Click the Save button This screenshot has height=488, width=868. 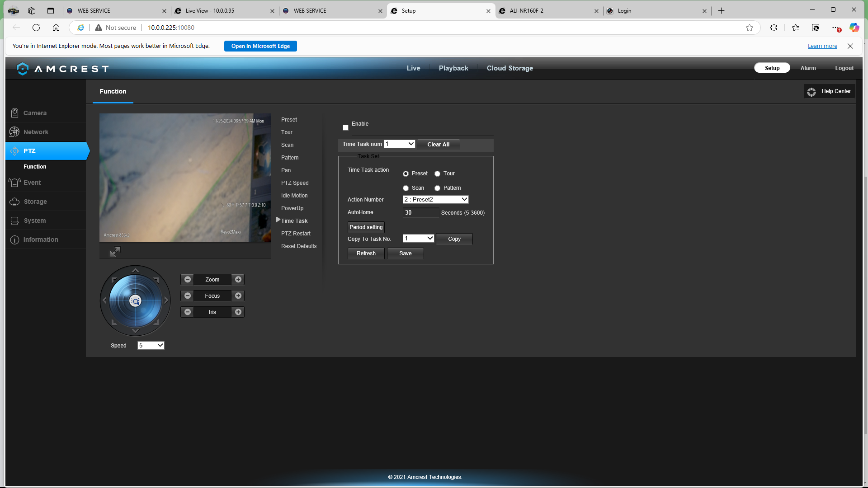tap(406, 253)
